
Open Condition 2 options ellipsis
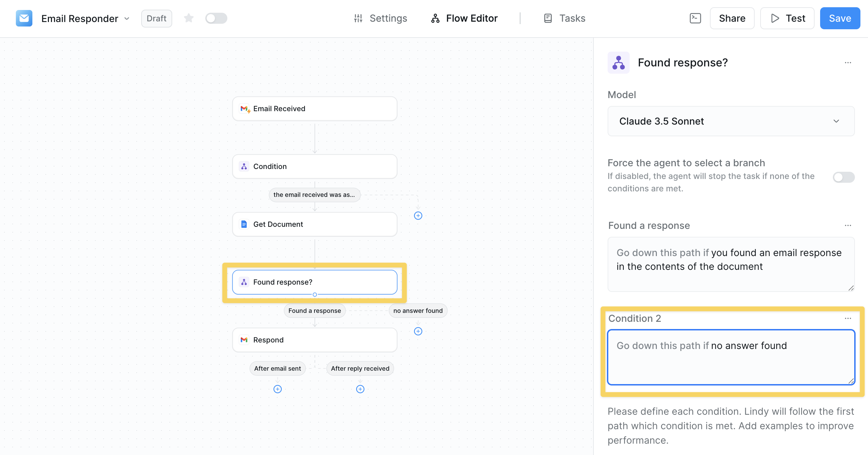(848, 318)
